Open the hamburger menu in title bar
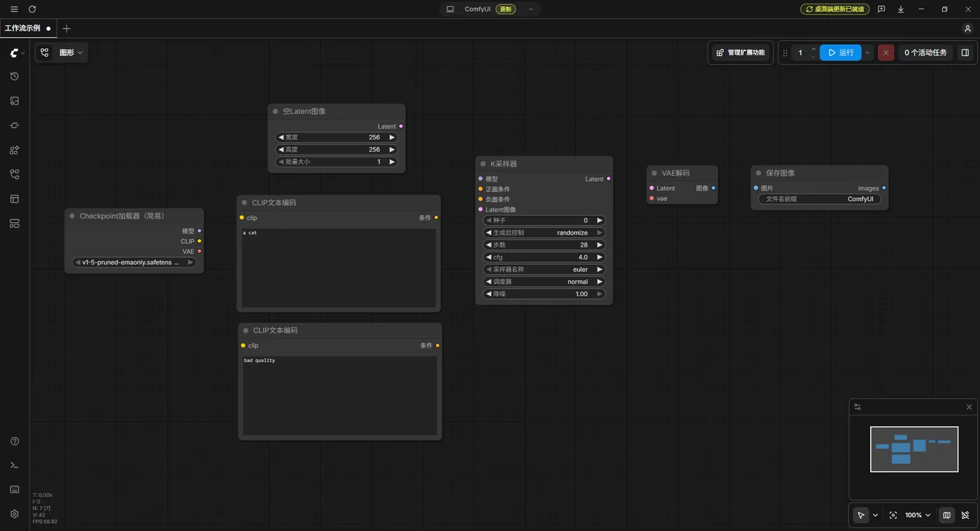Viewport: 980px width, 531px height. [x=14, y=9]
